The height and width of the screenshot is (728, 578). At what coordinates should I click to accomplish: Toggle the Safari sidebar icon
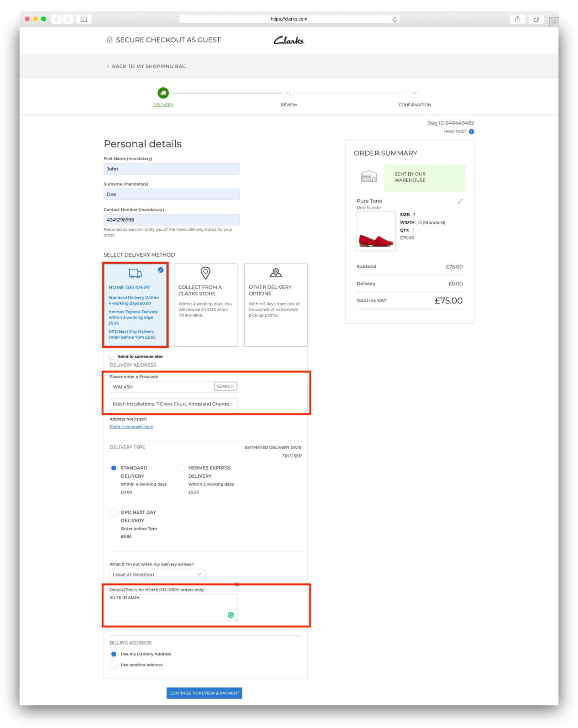[83, 19]
